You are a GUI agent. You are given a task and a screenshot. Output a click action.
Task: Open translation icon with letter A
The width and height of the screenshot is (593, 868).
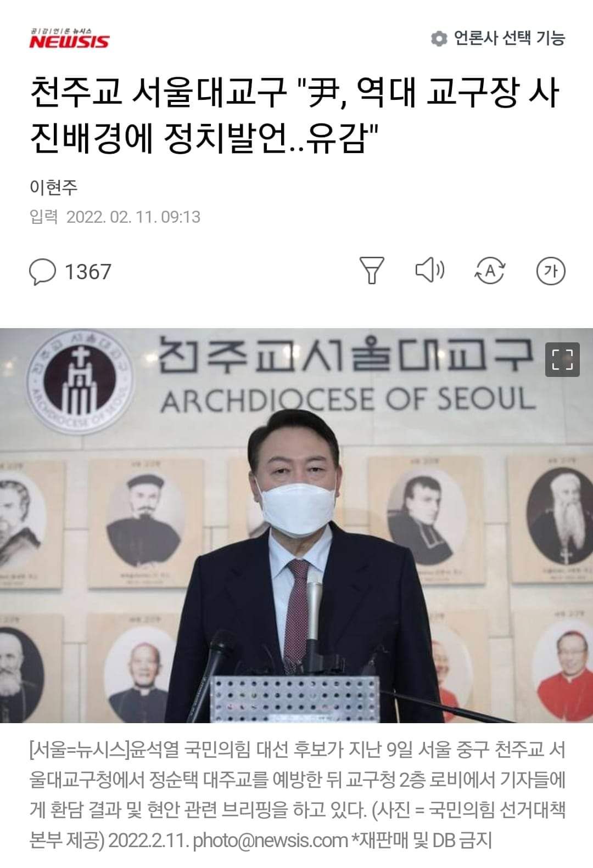click(x=489, y=270)
